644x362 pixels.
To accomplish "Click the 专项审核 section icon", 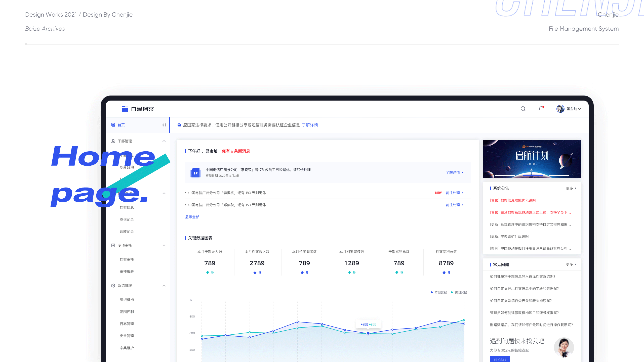I will pyautogui.click(x=113, y=245).
